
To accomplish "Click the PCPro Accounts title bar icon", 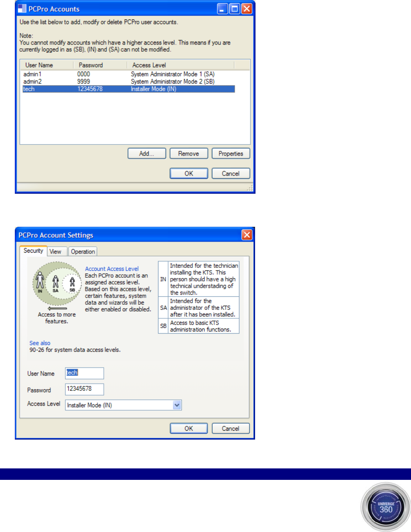I will point(22,8).
